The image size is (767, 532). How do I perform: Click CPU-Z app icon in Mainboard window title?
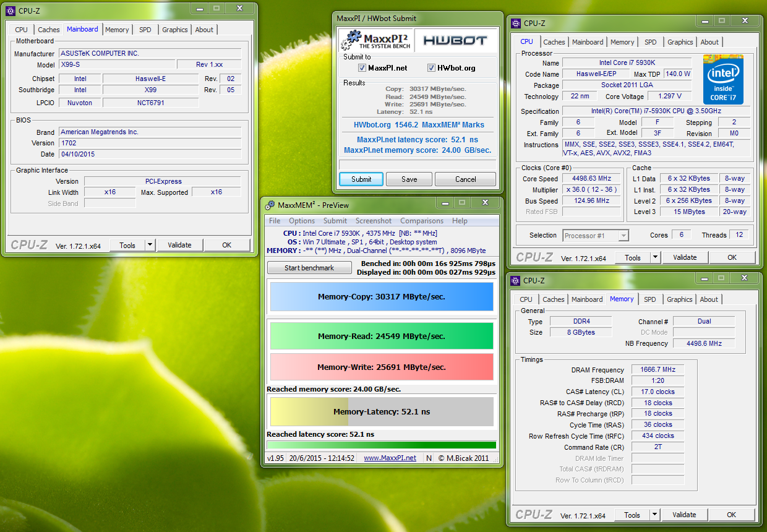click(x=11, y=11)
